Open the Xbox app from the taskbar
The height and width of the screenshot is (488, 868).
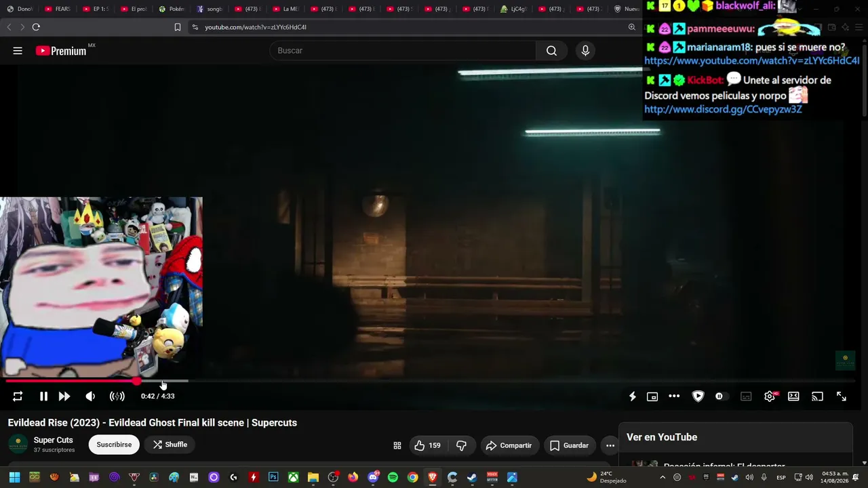tap(293, 477)
